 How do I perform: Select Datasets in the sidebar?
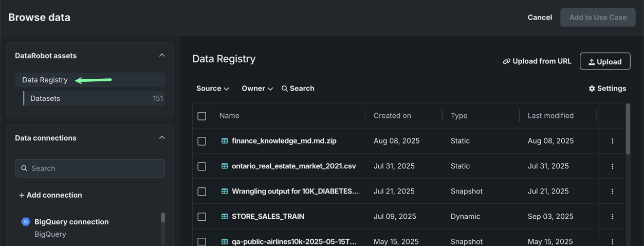click(x=45, y=98)
